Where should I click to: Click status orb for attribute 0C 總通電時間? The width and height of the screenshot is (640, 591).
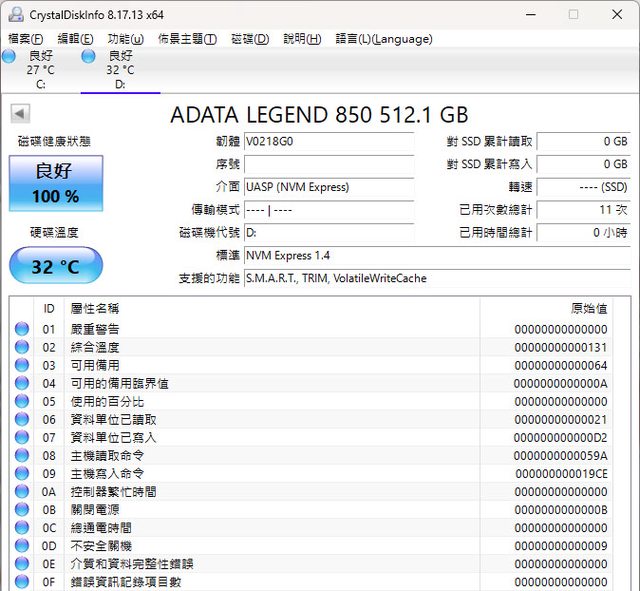pyautogui.click(x=22, y=527)
